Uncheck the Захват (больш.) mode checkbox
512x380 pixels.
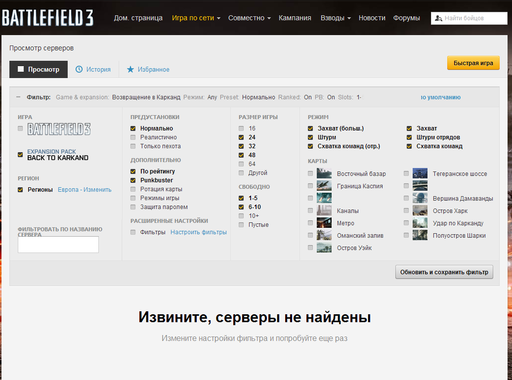click(310, 128)
